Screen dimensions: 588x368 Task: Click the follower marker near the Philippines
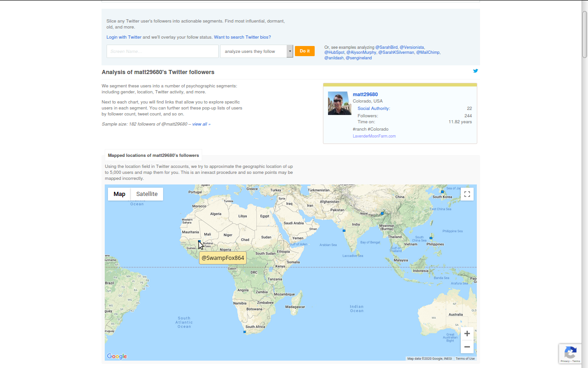pyautogui.click(x=431, y=238)
